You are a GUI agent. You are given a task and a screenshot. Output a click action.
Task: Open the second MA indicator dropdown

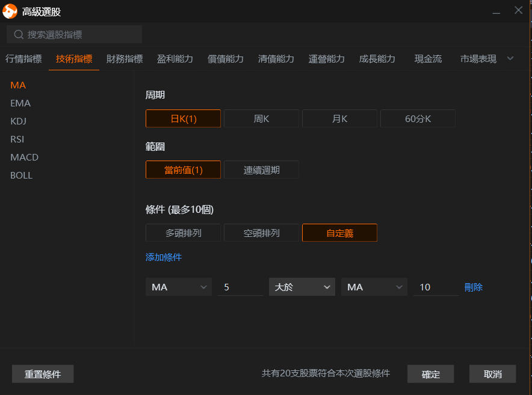point(374,287)
